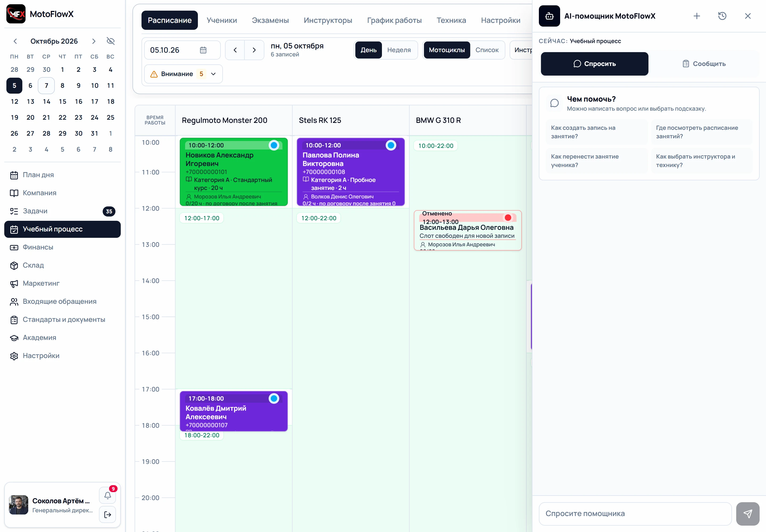
Task: Open Стандарты и документы in sidebar
Action: 62,320
